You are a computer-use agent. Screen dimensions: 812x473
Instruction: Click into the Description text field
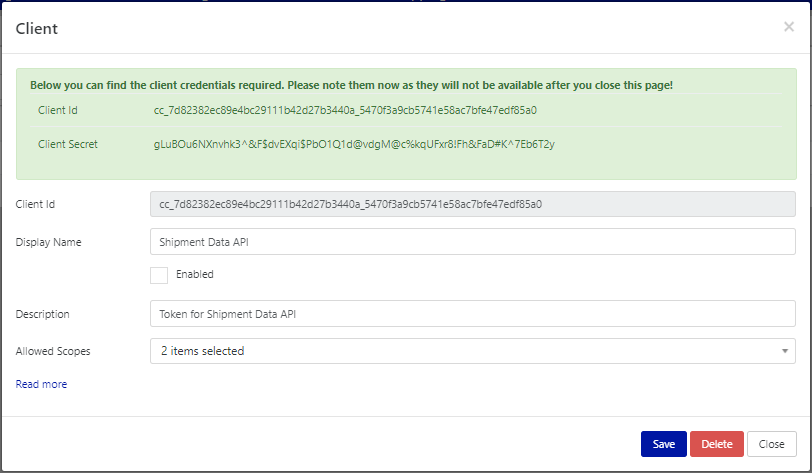point(472,314)
